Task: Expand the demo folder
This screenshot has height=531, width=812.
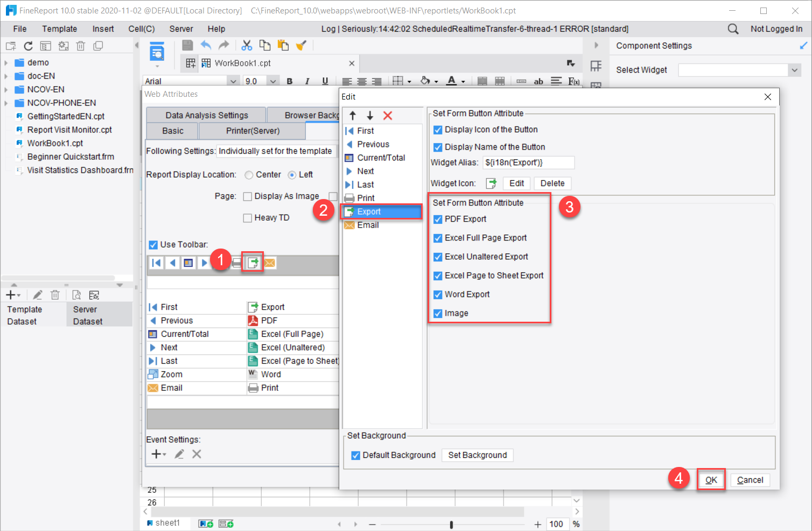Action: point(6,63)
